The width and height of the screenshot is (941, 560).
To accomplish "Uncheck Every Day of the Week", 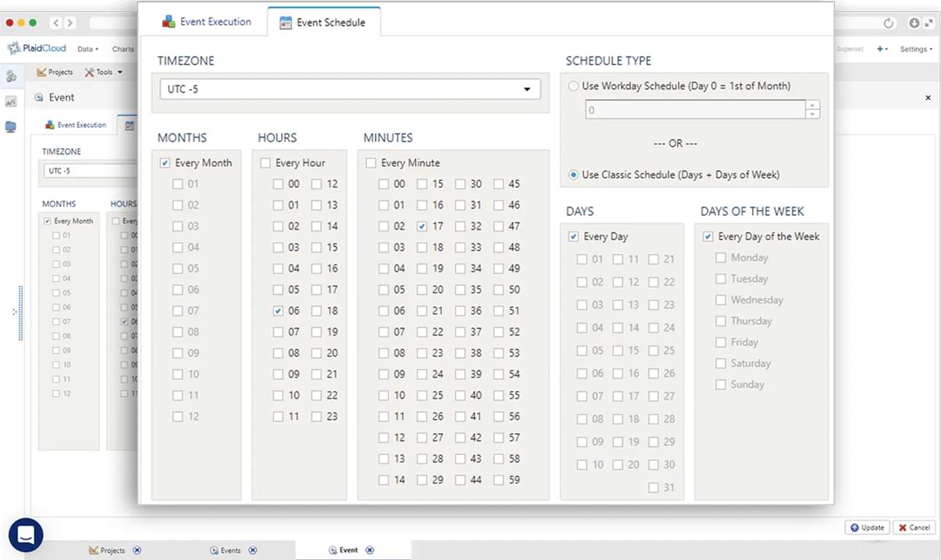I will (x=708, y=237).
